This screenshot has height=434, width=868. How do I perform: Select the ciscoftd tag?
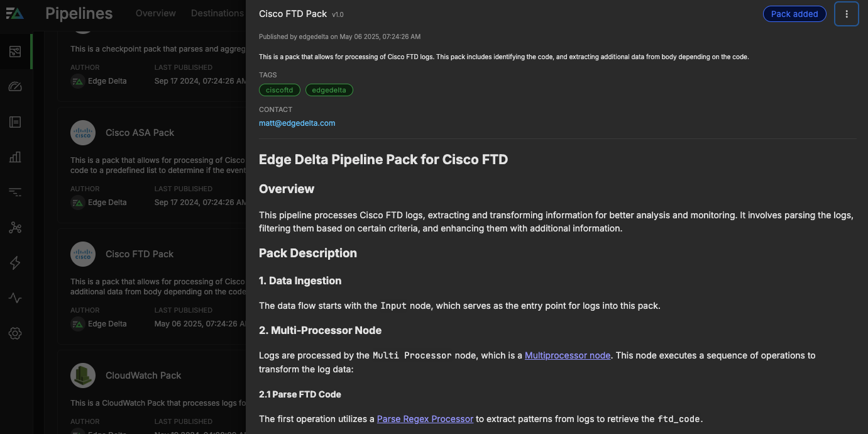280,90
